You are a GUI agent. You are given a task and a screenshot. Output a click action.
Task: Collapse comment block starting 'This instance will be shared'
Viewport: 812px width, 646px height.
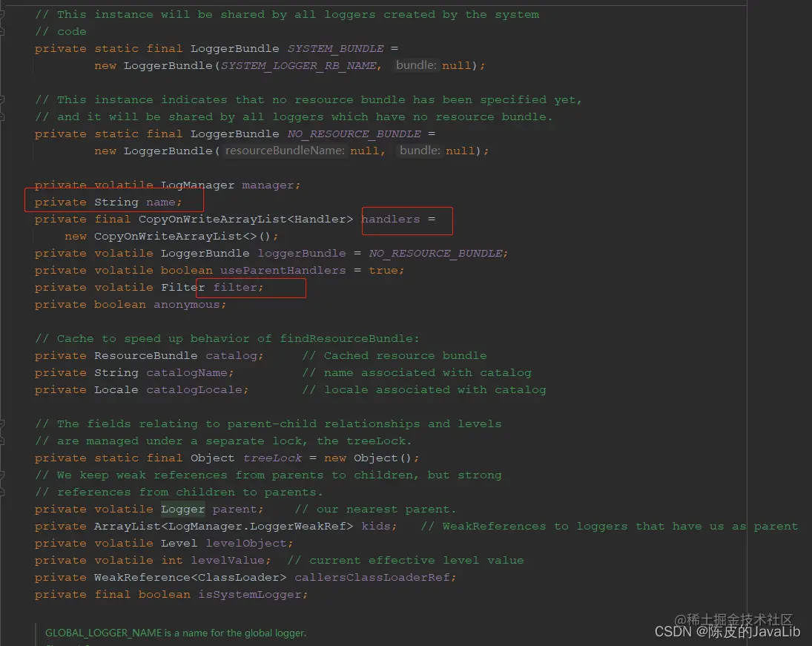2,15
